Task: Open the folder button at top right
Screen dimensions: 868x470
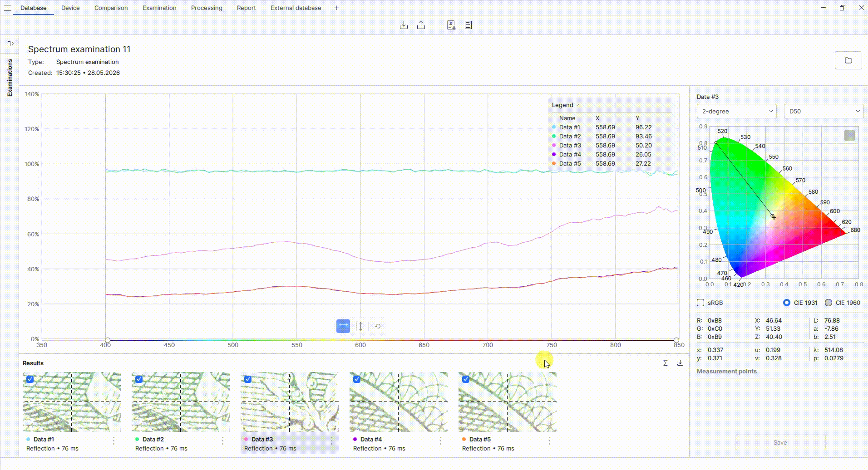Action: tap(848, 60)
